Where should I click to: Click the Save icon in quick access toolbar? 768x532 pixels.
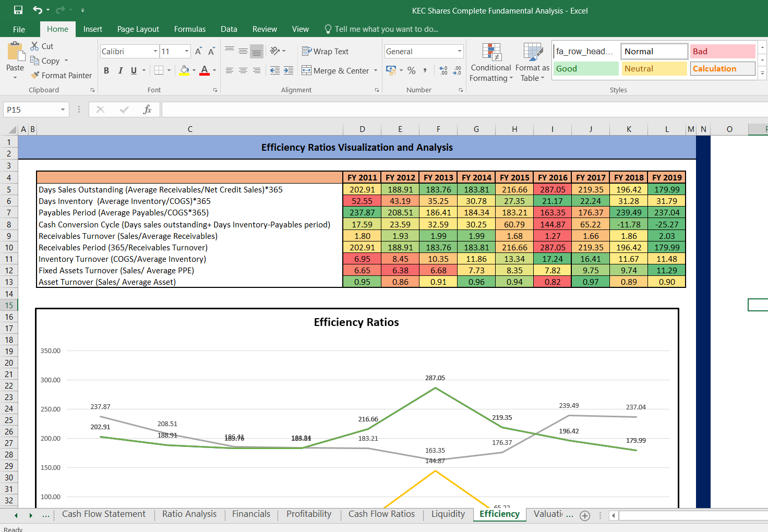18,10
